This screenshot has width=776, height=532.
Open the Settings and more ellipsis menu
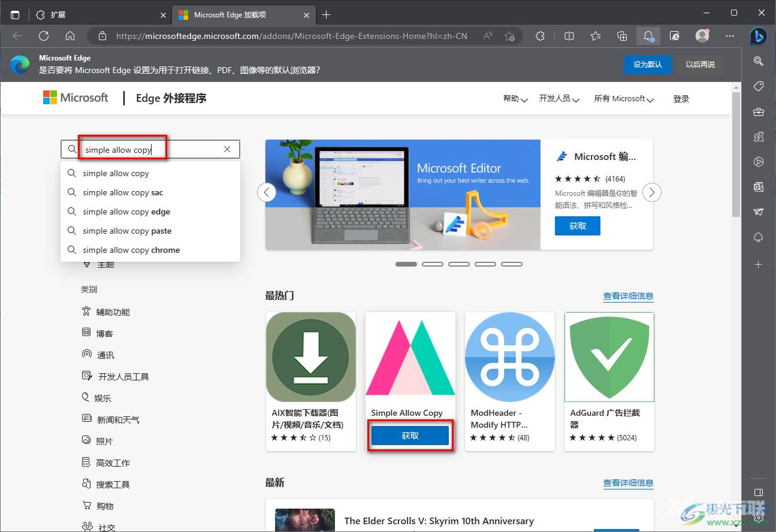(x=730, y=36)
